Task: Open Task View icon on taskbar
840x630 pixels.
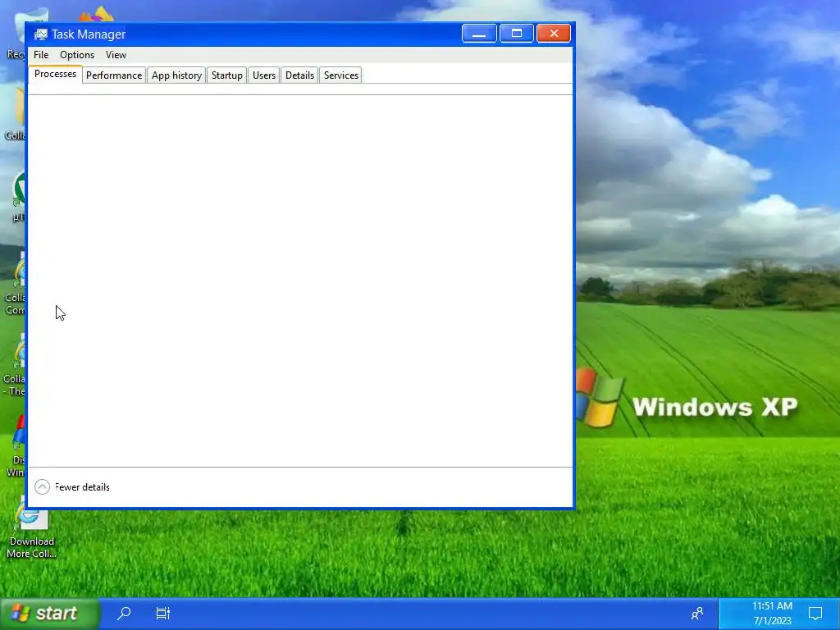Action: click(163, 614)
